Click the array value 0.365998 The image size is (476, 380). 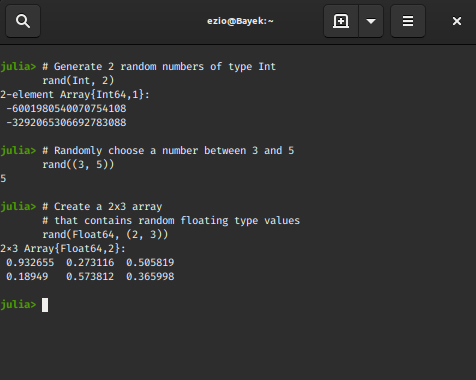tap(150, 276)
